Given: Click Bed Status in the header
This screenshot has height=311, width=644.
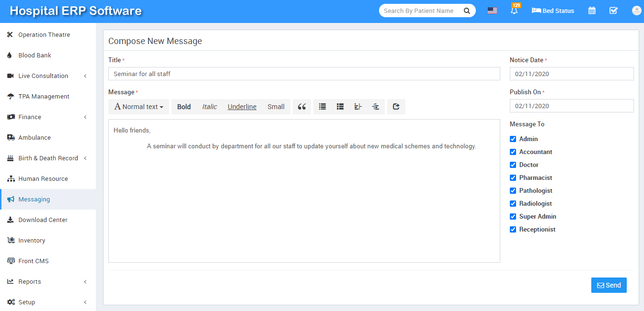Looking at the screenshot, I should [x=553, y=11].
